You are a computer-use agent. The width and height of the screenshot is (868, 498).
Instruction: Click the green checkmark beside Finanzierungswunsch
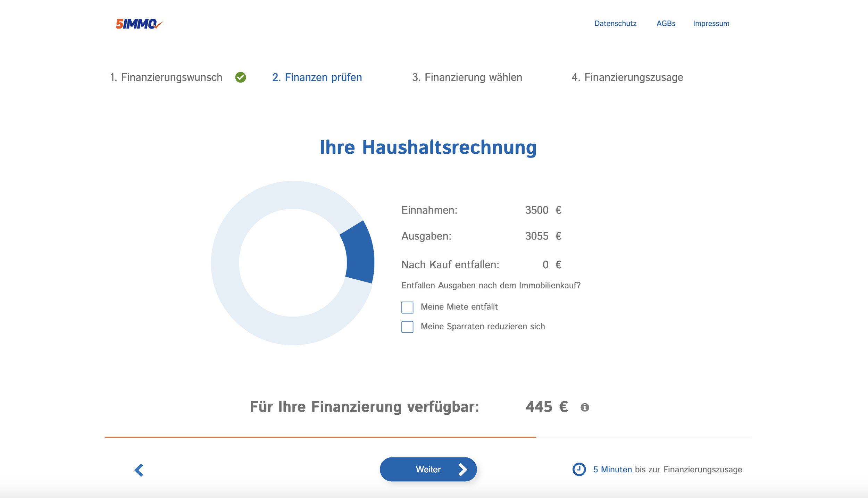241,77
